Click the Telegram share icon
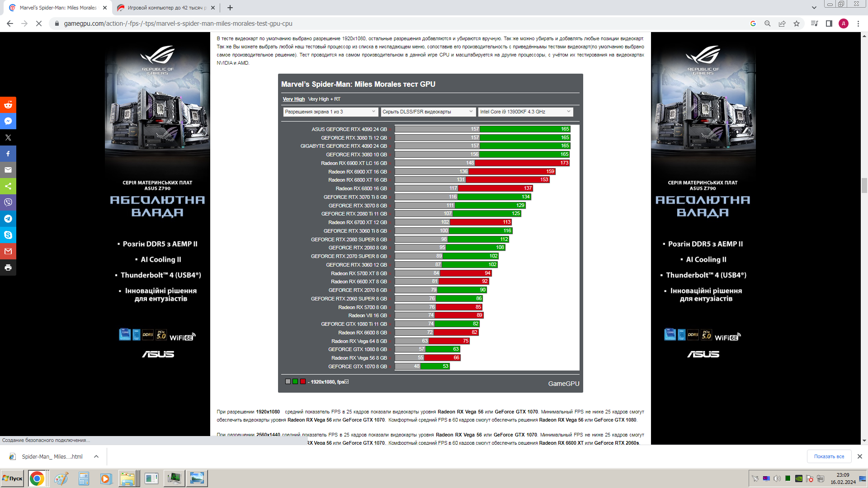Viewport: 868px width, 488px height. click(8, 219)
